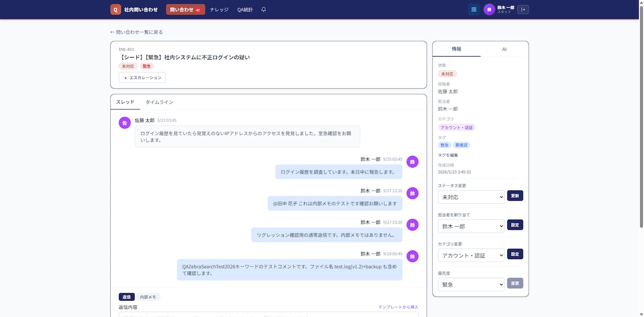Click the 5/23 03:45 timestamp
The height and width of the screenshot is (317, 644).
coord(167,120)
